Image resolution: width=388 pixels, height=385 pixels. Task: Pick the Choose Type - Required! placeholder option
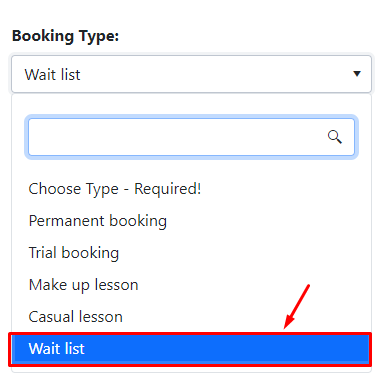191,189
